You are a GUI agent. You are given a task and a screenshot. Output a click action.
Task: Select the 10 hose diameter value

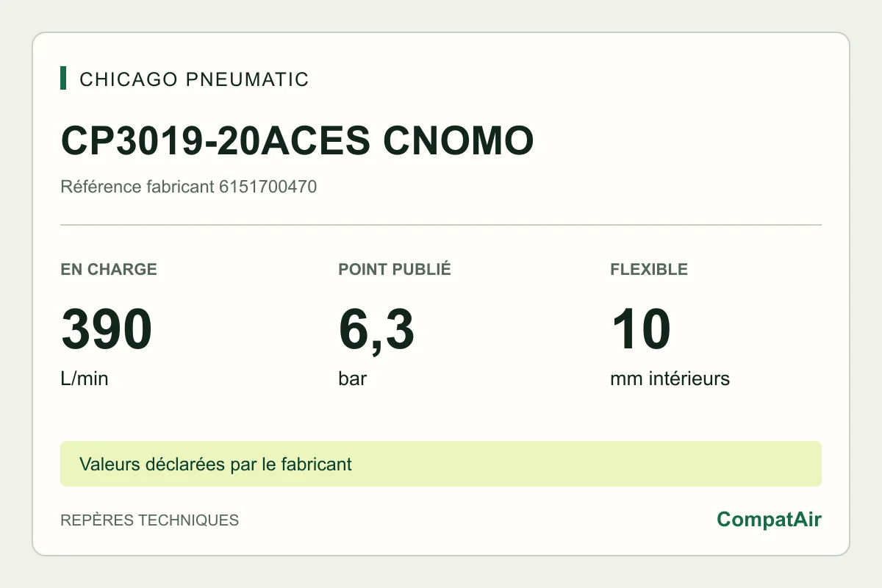(640, 330)
